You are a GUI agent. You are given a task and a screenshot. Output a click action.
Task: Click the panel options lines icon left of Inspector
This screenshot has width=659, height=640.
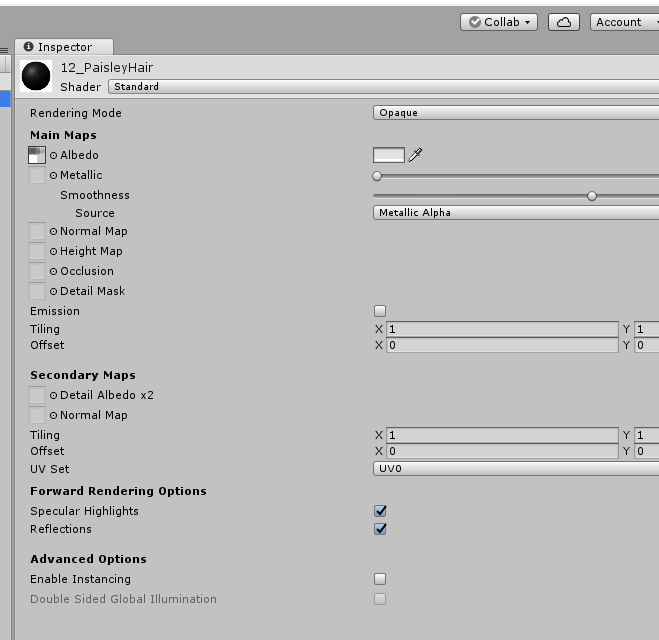point(4,50)
